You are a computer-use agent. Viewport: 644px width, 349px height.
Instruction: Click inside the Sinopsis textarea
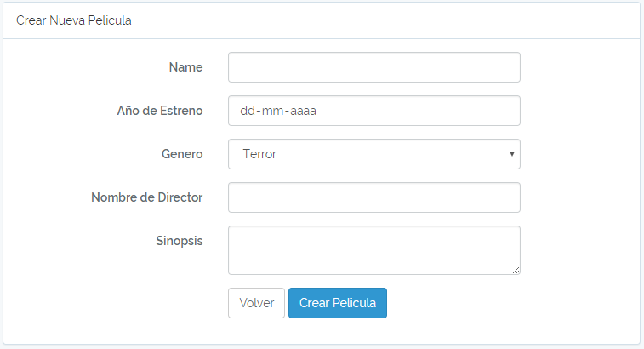tap(374, 250)
